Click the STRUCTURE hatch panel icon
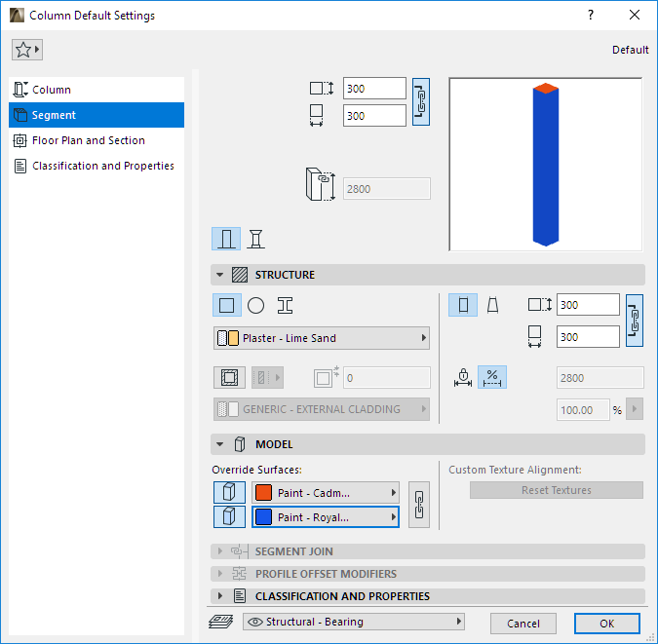This screenshot has height=644, width=658. click(240, 275)
